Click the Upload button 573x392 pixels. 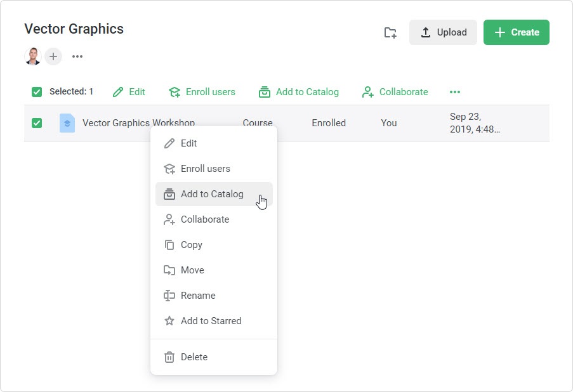[x=443, y=32]
